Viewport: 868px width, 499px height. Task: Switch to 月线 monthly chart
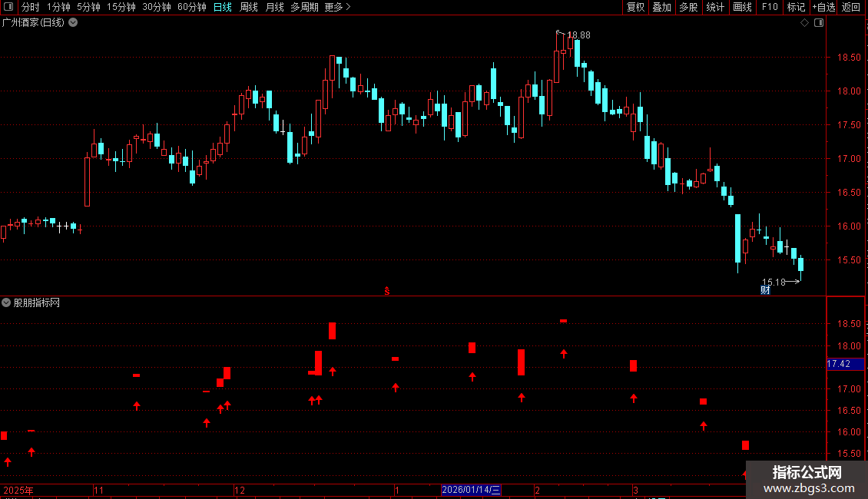[274, 7]
